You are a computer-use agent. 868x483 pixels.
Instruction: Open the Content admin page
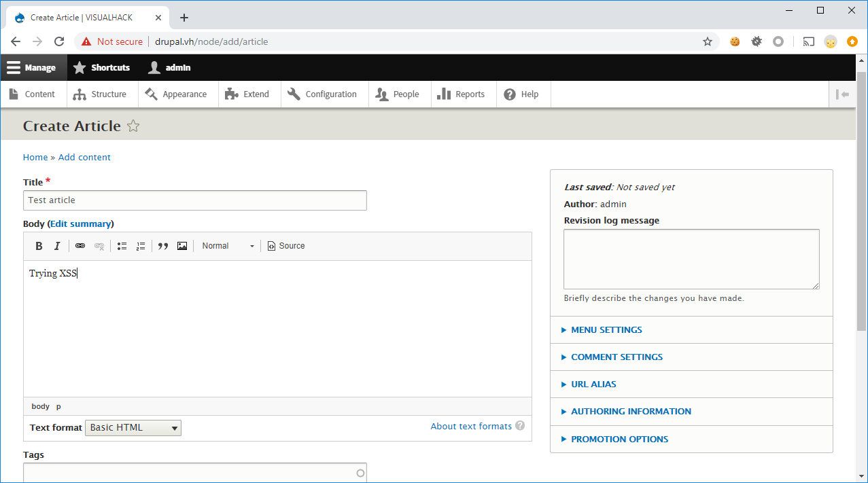[33, 94]
